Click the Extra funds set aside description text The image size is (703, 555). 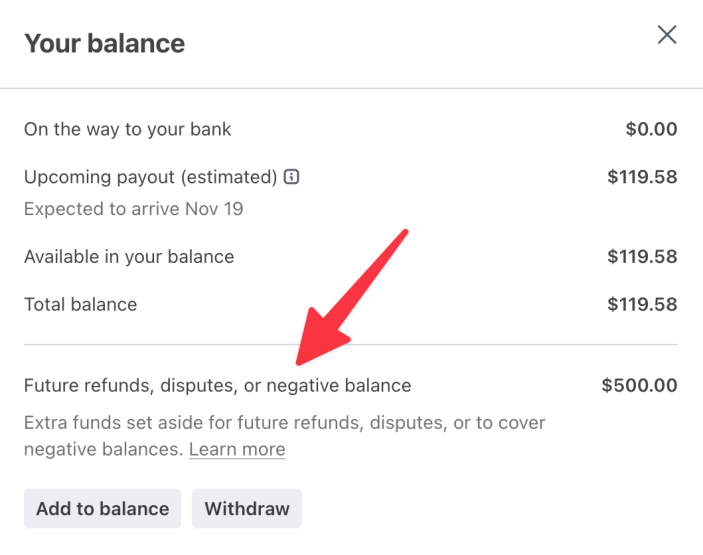pos(285,423)
